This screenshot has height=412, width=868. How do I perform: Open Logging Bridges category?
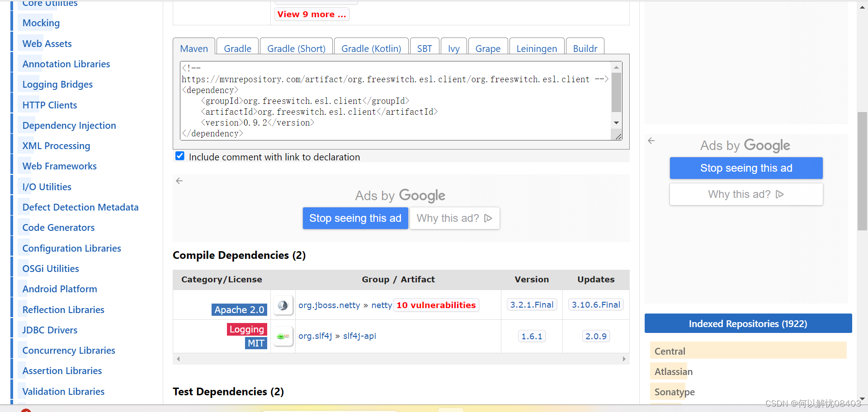tap(57, 84)
